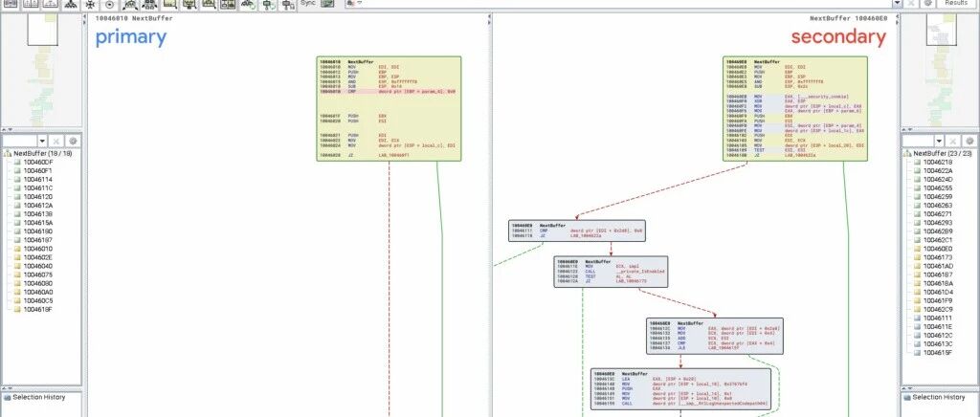Open the secondary tree filter dropdown arrow
The height and width of the screenshot is (417, 980).
click(x=940, y=142)
